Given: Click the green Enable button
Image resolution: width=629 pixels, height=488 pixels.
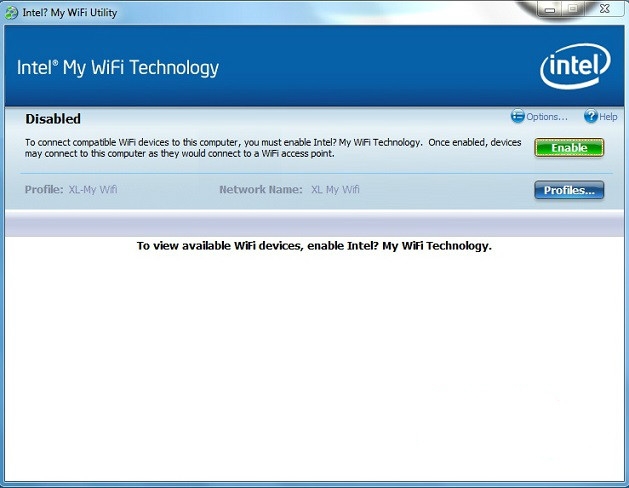Looking at the screenshot, I should (x=569, y=148).
